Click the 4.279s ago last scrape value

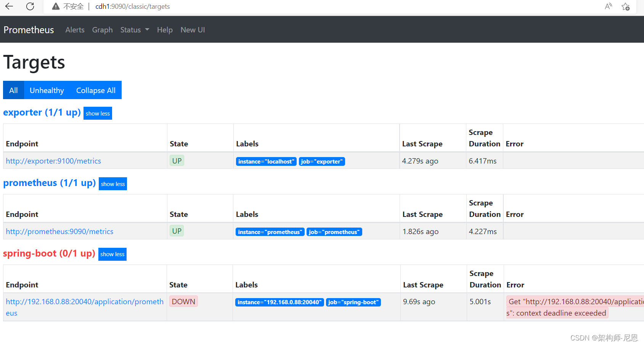point(420,161)
